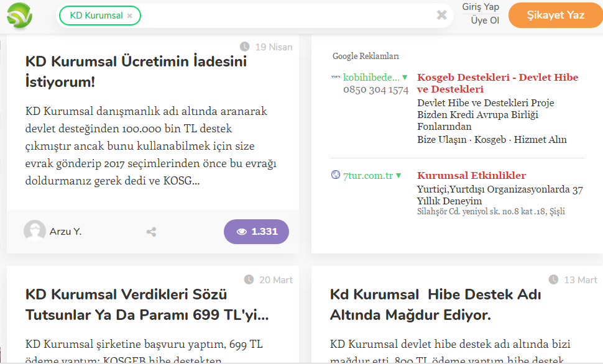
Task: Open Kosgeb Destekleri - Devlet Hibe ad
Action: point(497,83)
